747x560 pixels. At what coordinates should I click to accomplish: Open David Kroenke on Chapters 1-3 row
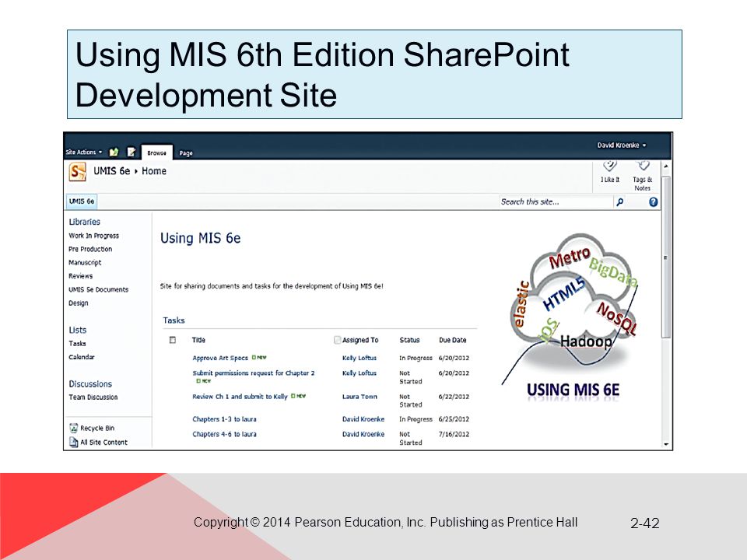[x=363, y=419]
